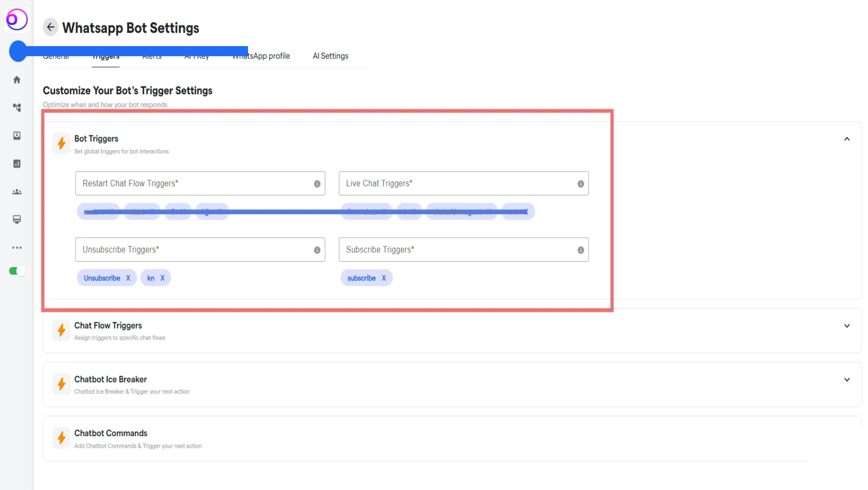Screen dimensions: 868x490
Task: Focus the Live Chat Triggers field
Action: [464, 184]
